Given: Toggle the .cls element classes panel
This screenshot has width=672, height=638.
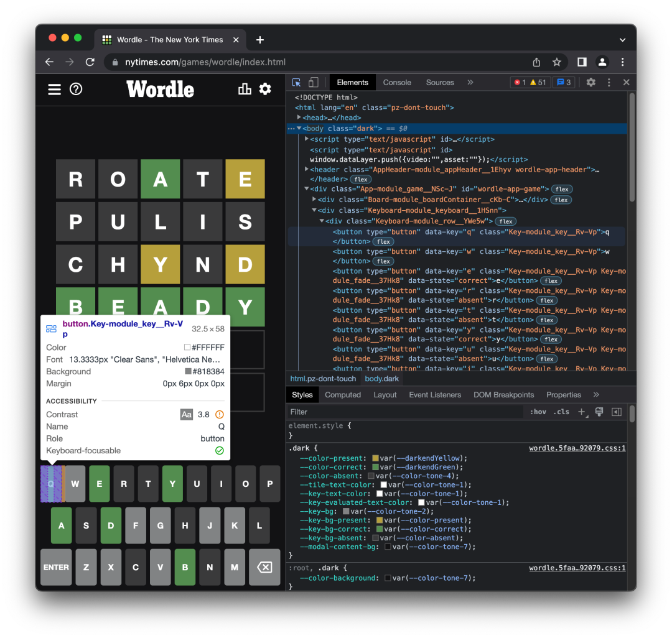Looking at the screenshot, I should click(x=561, y=412).
